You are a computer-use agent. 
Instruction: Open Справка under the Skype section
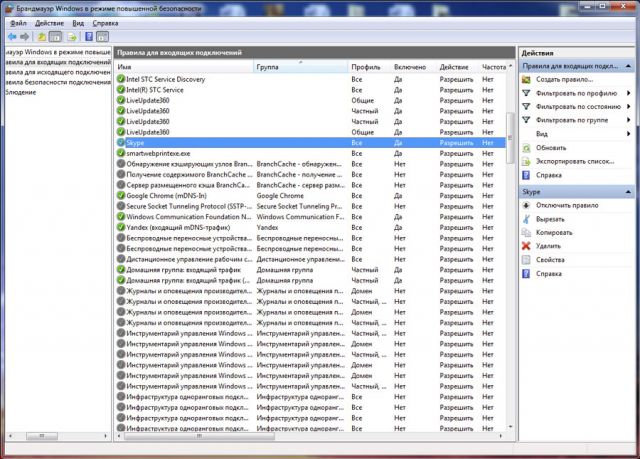[549, 274]
